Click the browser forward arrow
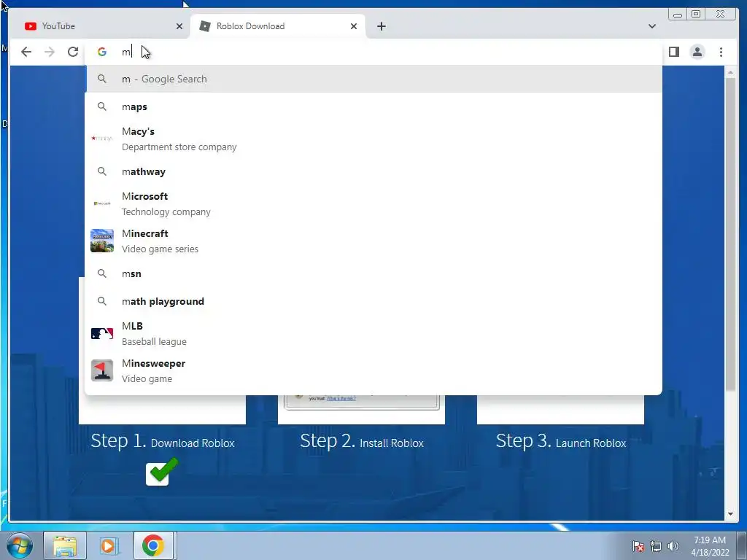The image size is (747, 560). pos(50,52)
